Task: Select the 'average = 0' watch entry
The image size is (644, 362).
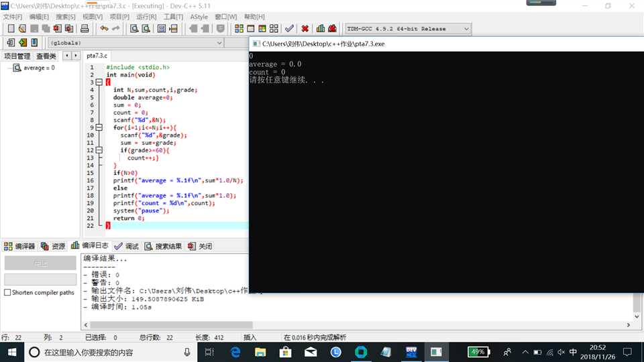Action: click(39, 68)
